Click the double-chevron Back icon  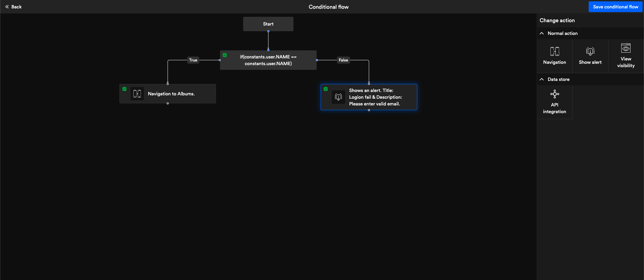pyautogui.click(x=7, y=7)
